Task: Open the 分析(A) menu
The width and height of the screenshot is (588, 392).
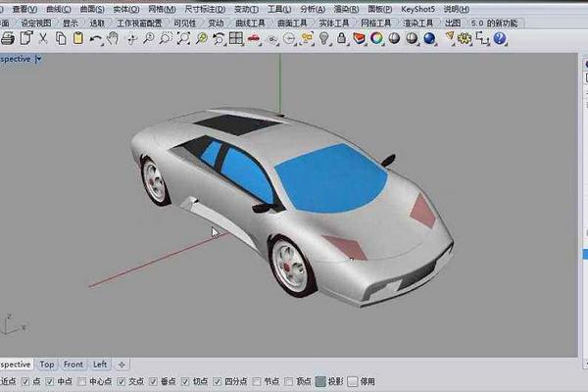Action: [313, 9]
